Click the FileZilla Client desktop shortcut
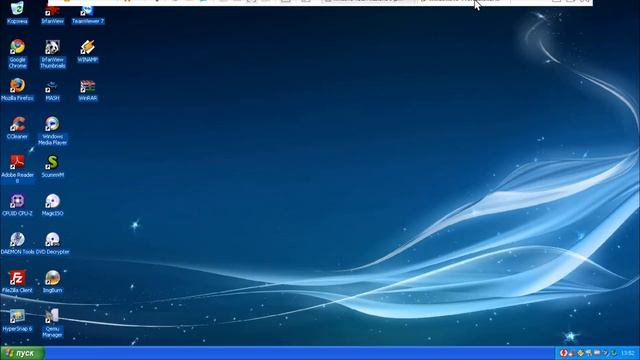Image resolution: width=640 pixels, height=360 pixels. 17,282
